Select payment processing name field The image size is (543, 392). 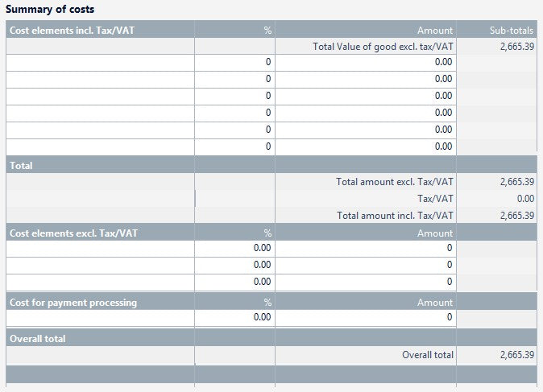point(100,318)
